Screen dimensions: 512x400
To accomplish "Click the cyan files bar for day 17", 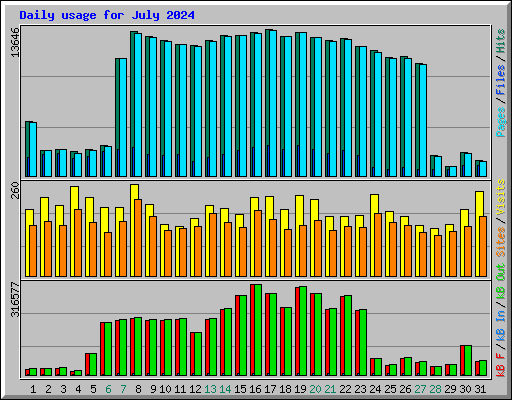I will pyautogui.click(x=273, y=104).
